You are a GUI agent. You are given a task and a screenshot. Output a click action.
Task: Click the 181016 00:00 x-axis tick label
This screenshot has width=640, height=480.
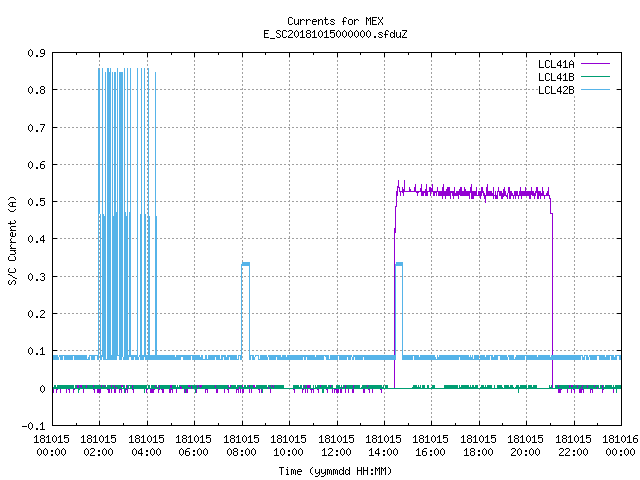(620, 445)
